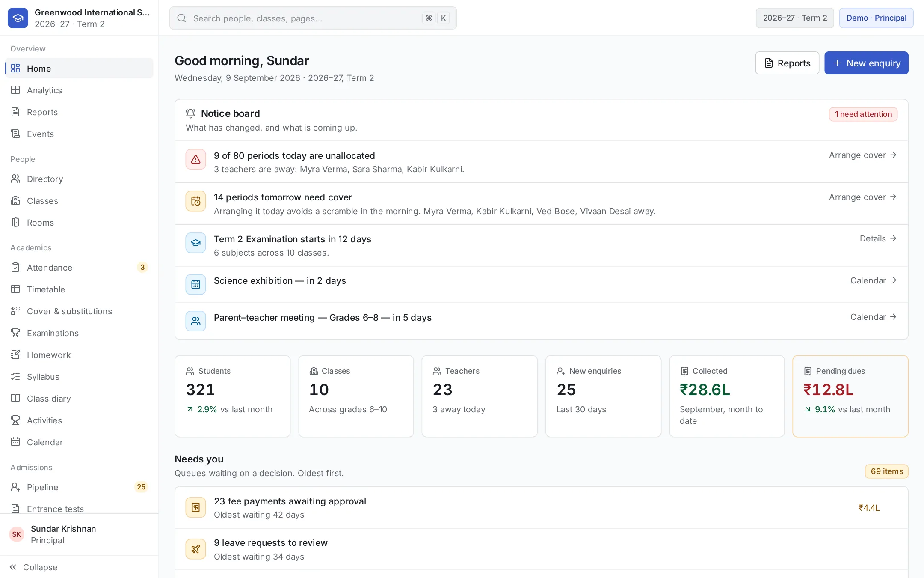Click the Classes building icon in sidebar
The height and width of the screenshot is (578, 924).
coord(15,201)
